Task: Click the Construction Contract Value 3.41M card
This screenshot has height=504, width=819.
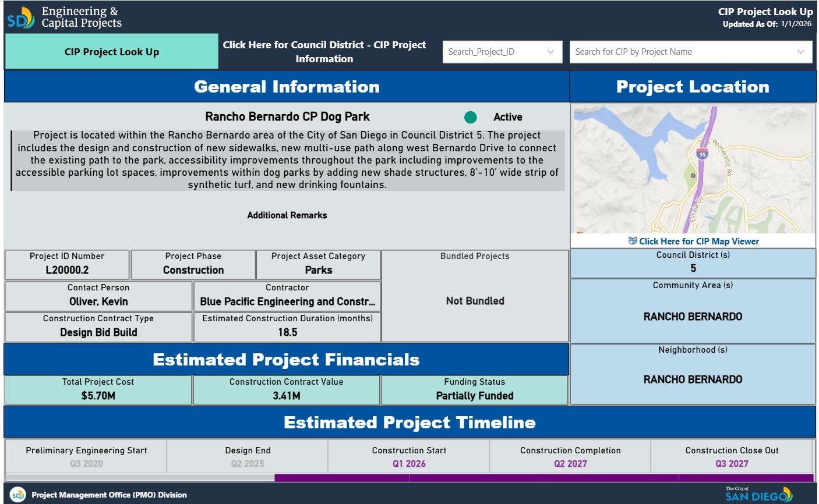Action: click(x=287, y=390)
